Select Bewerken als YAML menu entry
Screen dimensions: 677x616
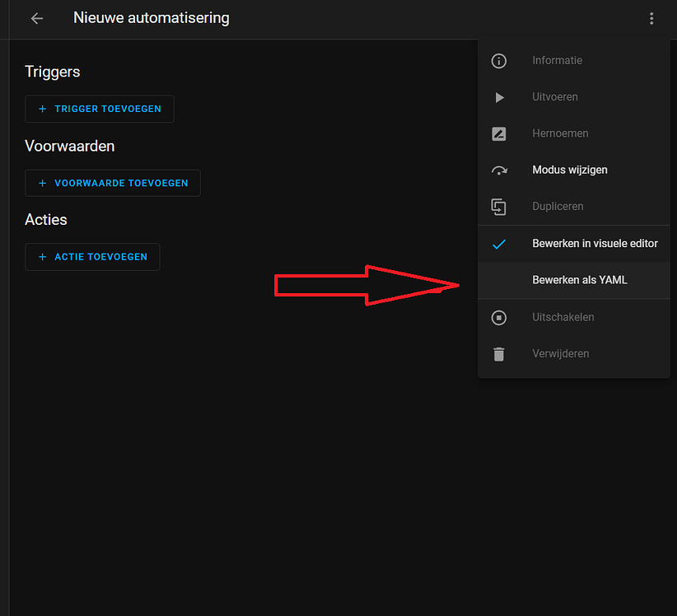click(x=580, y=280)
